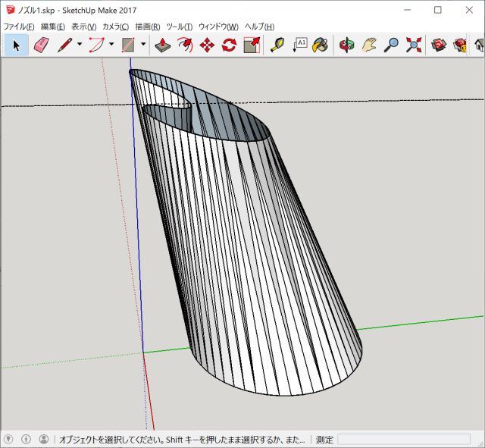Select the Pan hand tool
The height and width of the screenshot is (448, 485).
369,45
